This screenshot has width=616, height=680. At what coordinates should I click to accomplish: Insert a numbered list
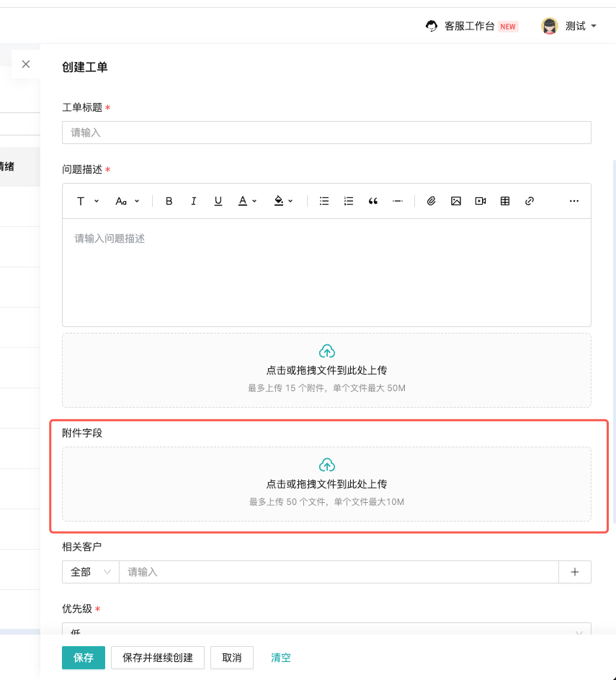point(348,201)
